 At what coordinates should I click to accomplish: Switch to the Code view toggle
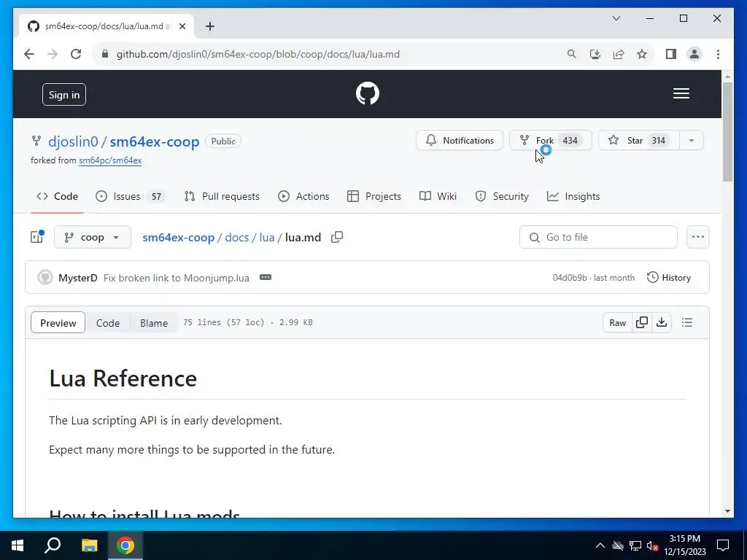point(108,323)
